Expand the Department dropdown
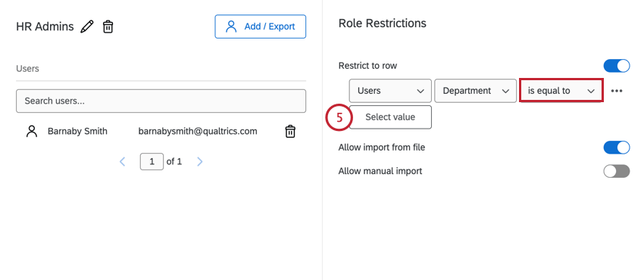Viewport: 644px width, 280px height. coord(475,91)
